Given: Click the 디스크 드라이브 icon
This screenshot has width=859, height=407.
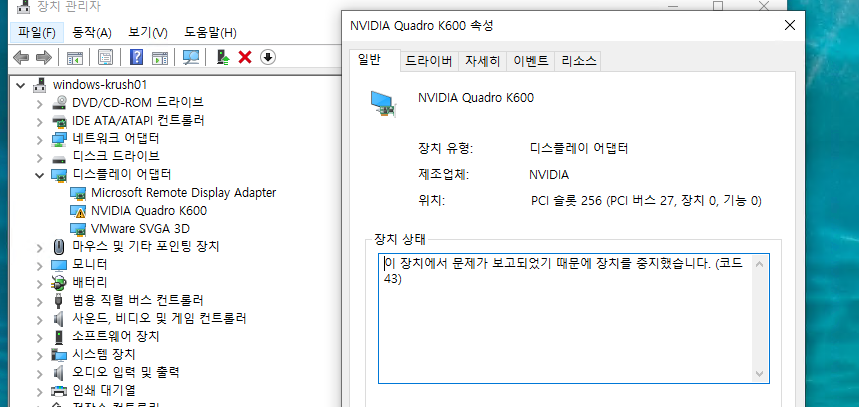Looking at the screenshot, I should point(59,157).
